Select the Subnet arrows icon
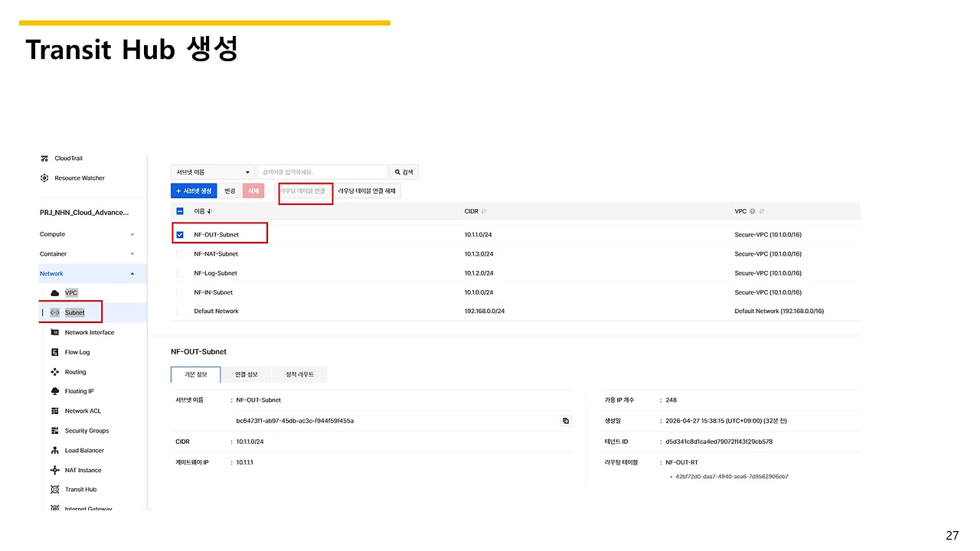980x551 pixels. tap(54, 312)
